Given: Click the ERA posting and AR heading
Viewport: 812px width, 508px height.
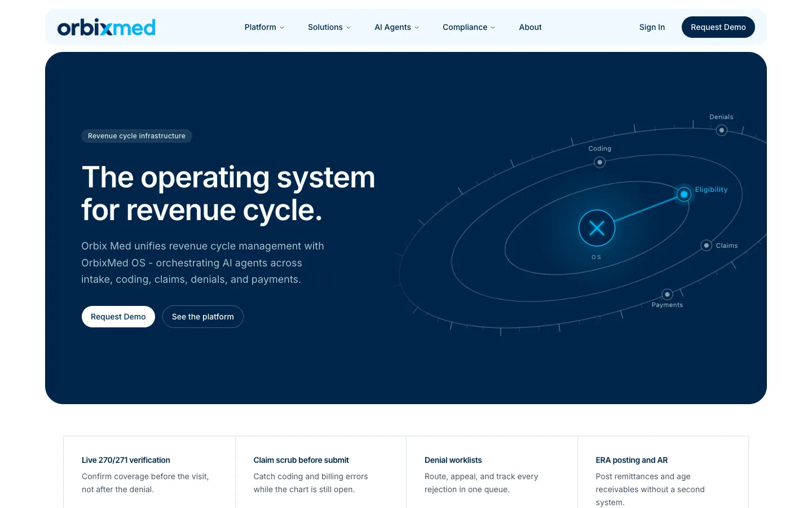Looking at the screenshot, I should coord(632,460).
